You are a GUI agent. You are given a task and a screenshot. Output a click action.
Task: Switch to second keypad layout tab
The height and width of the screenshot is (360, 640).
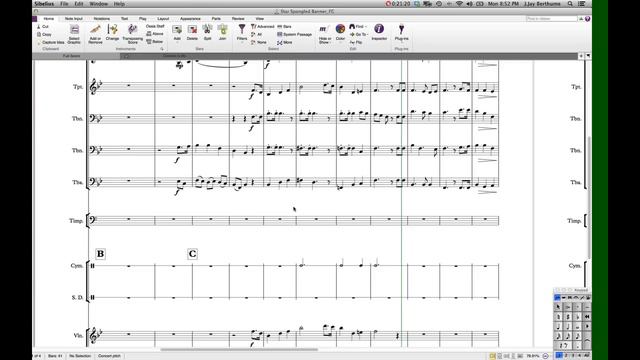point(564,298)
